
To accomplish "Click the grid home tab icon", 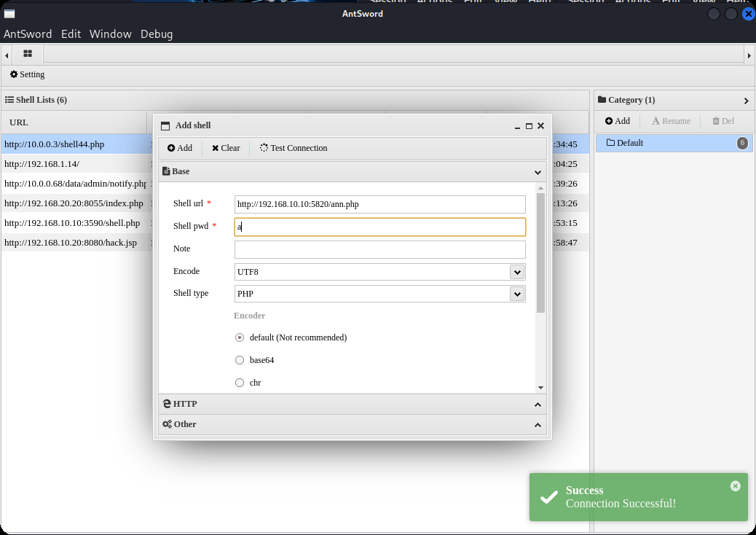I will click(28, 54).
